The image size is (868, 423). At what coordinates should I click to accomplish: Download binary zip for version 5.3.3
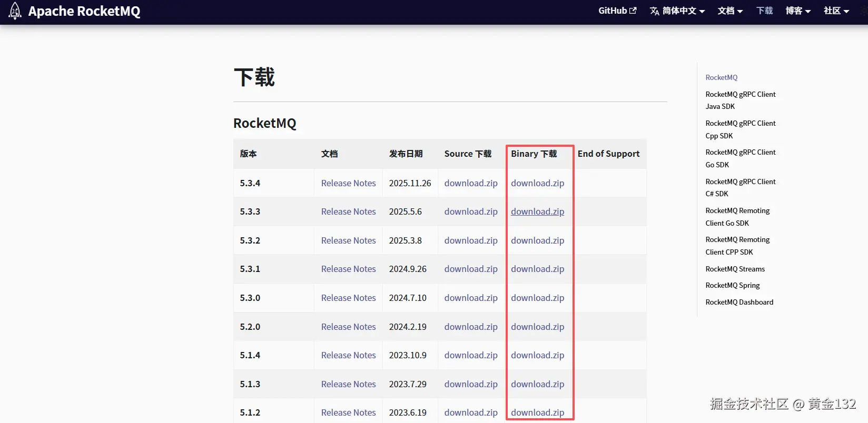[x=537, y=211]
